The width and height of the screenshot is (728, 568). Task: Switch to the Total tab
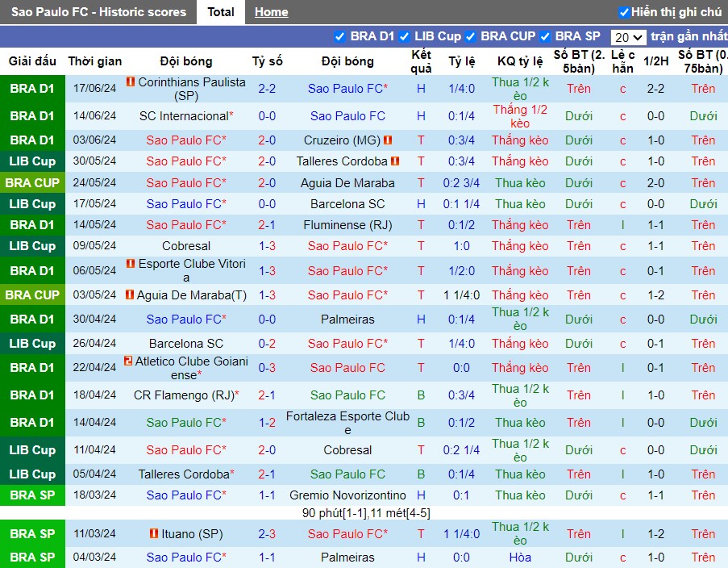(x=221, y=12)
